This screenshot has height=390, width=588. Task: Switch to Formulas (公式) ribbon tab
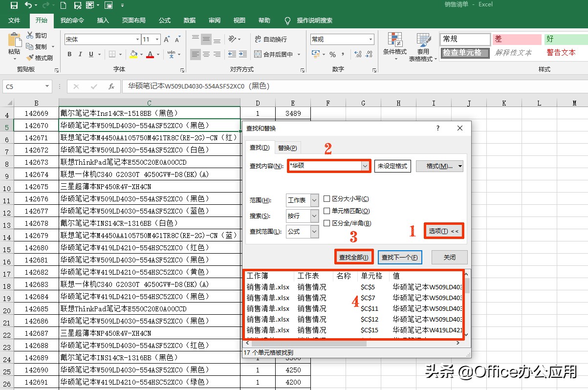click(165, 21)
